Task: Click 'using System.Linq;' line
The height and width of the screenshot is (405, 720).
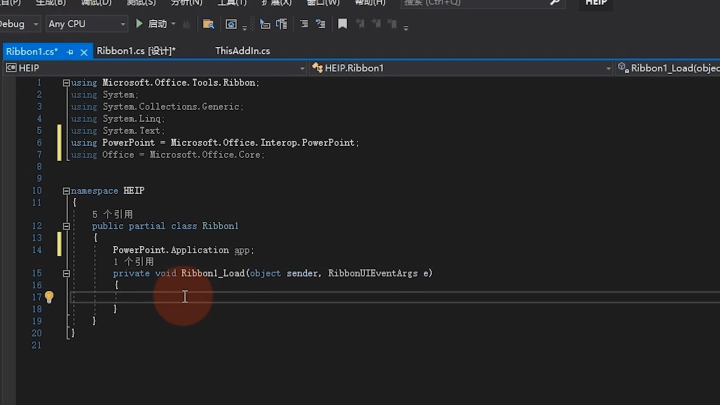Action: 118,119
